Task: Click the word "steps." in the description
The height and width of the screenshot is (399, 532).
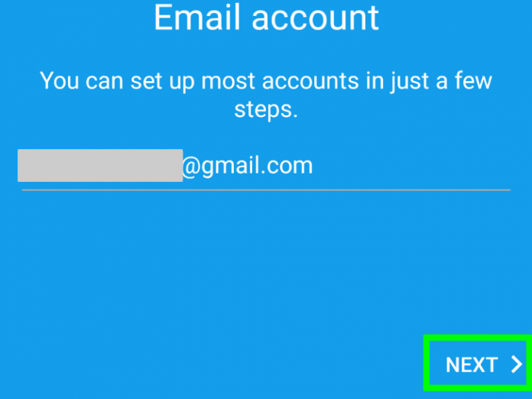Action: coord(266,109)
